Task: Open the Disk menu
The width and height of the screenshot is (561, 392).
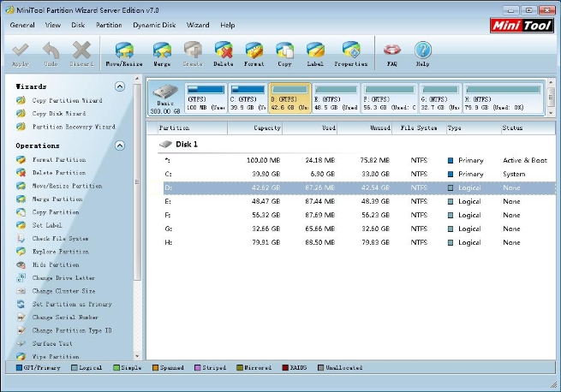Action: pos(78,25)
